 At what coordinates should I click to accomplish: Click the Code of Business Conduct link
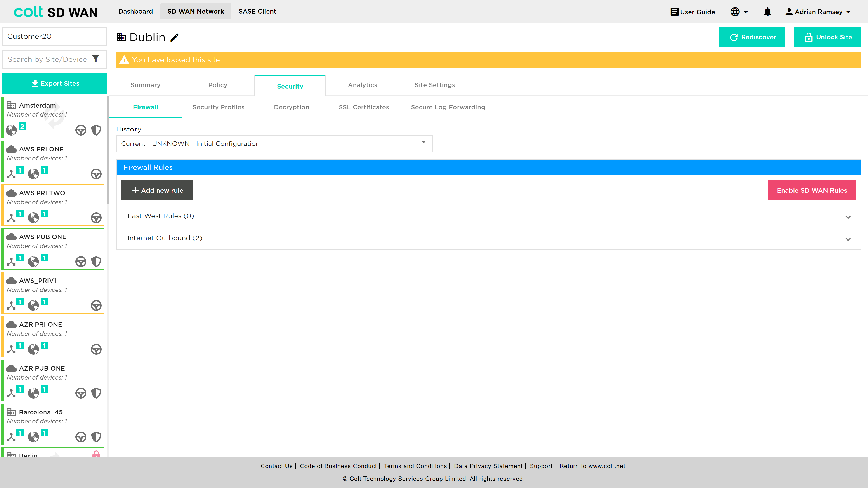pos(338,466)
